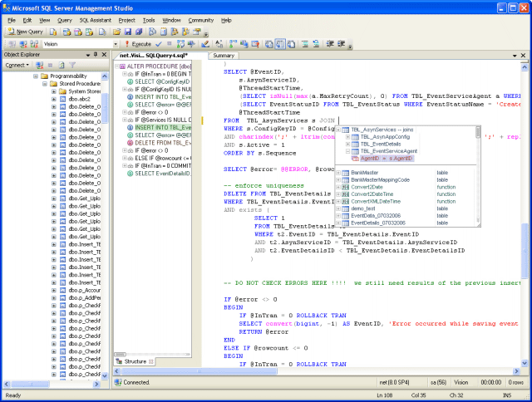Screen dimensions: 532x402
Task: Open Design Query in Editor icon
Action: (x=205, y=44)
